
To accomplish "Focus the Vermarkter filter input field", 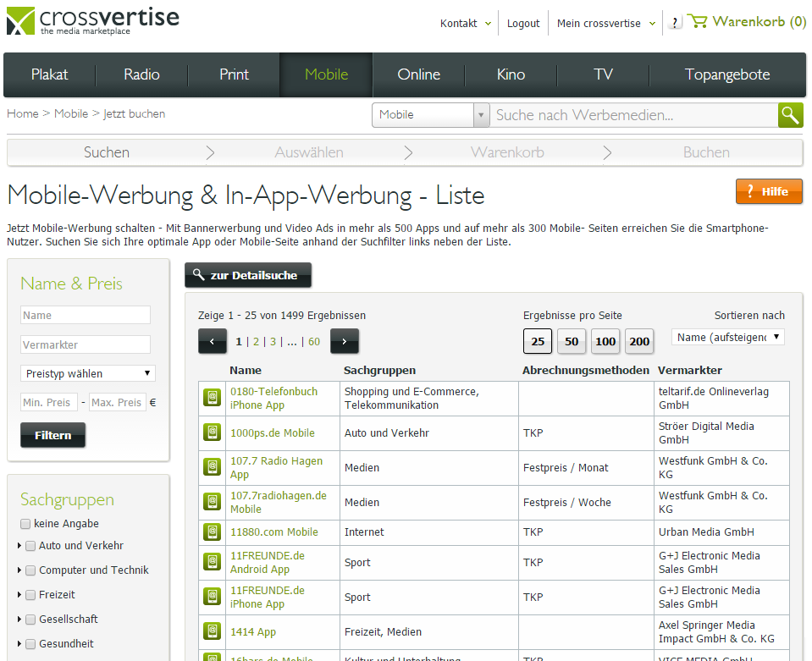I will [x=86, y=344].
